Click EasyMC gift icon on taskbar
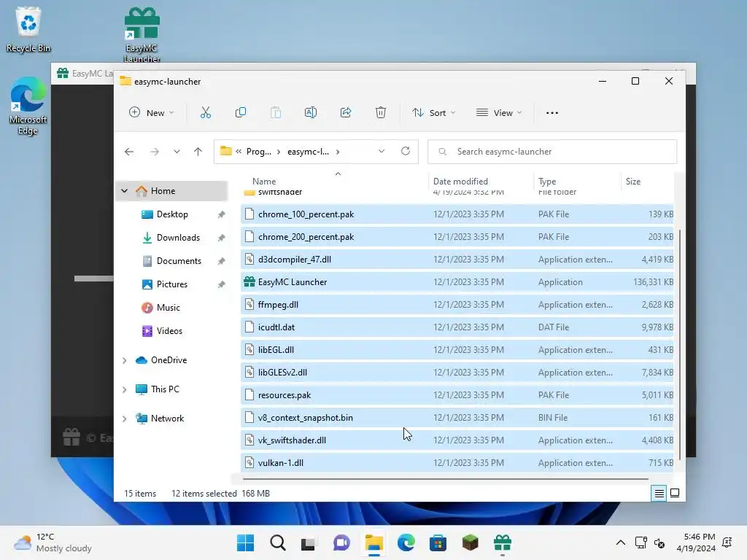This screenshot has width=747, height=560. click(503, 542)
